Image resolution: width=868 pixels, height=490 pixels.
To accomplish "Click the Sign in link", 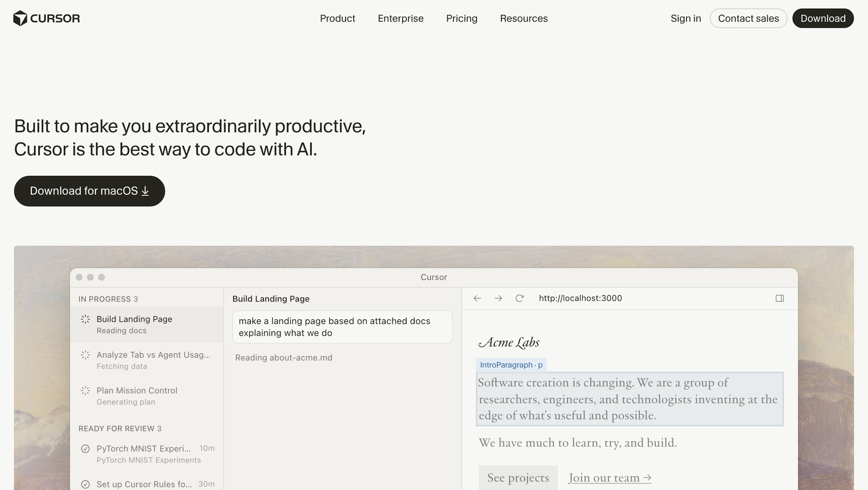I will pyautogui.click(x=686, y=18).
